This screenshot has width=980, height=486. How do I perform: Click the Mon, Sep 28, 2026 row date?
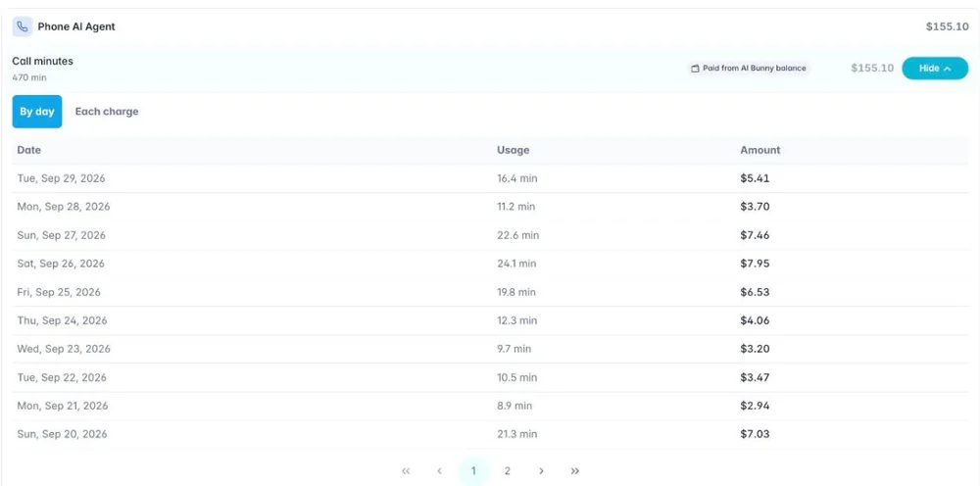(x=63, y=207)
